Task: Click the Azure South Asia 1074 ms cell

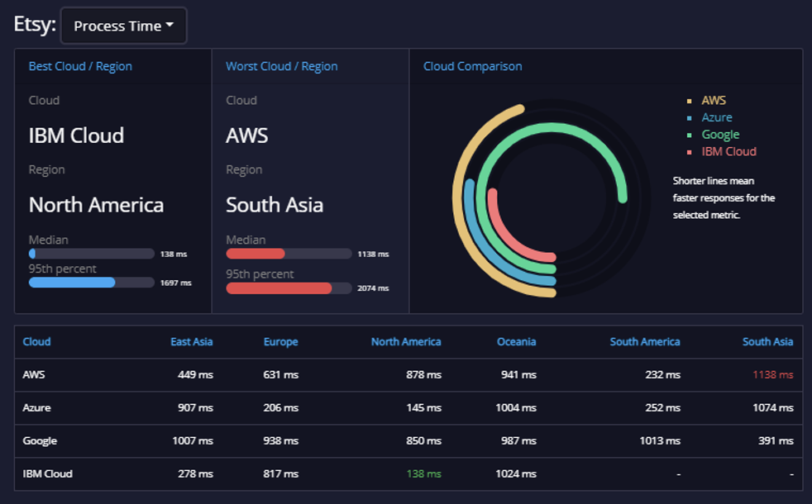Action: 772,408
